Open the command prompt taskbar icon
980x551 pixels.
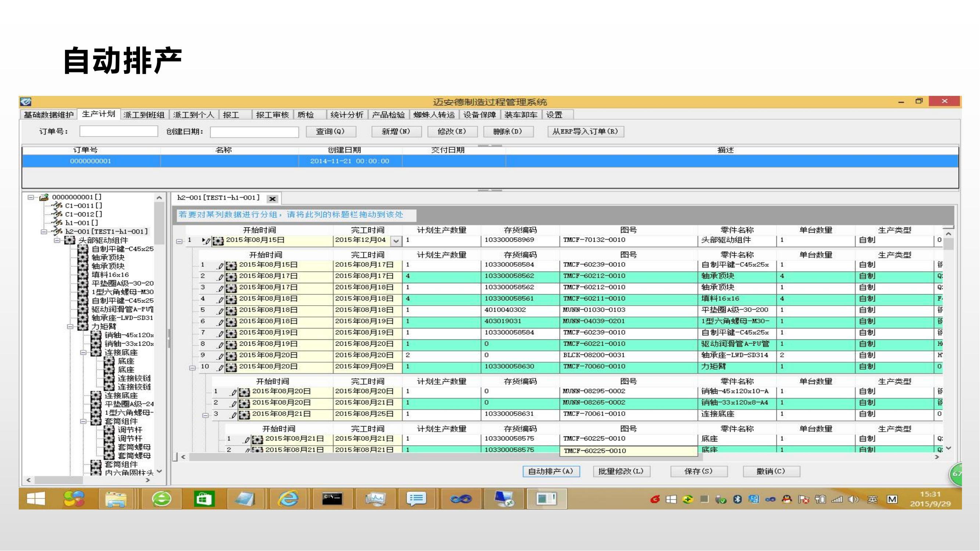pyautogui.click(x=332, y=499)
